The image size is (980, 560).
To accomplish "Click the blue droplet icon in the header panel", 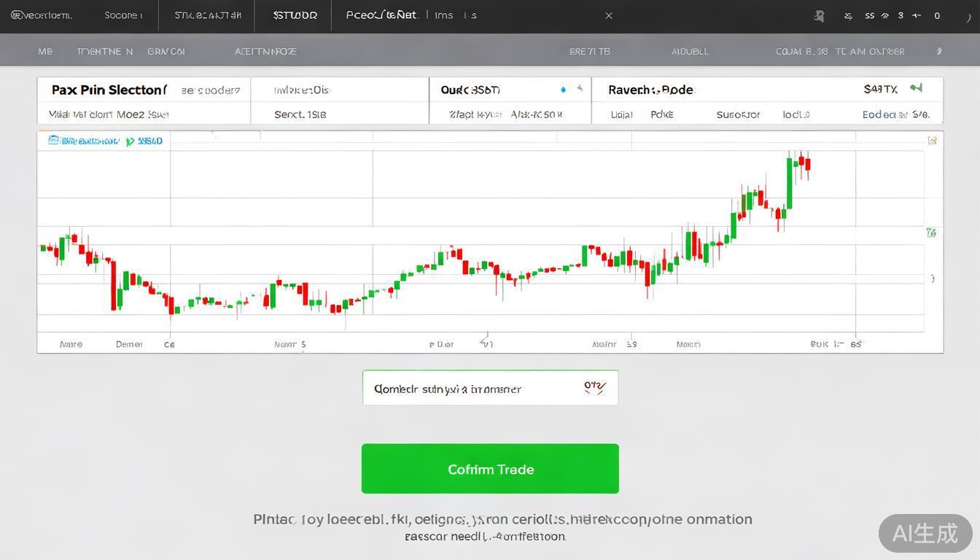I will [563, 90].
